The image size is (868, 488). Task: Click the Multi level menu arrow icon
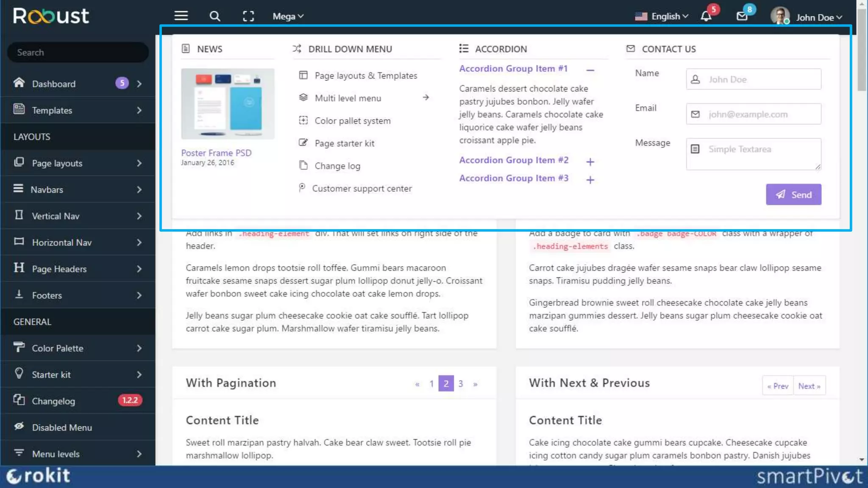point(426,98)
